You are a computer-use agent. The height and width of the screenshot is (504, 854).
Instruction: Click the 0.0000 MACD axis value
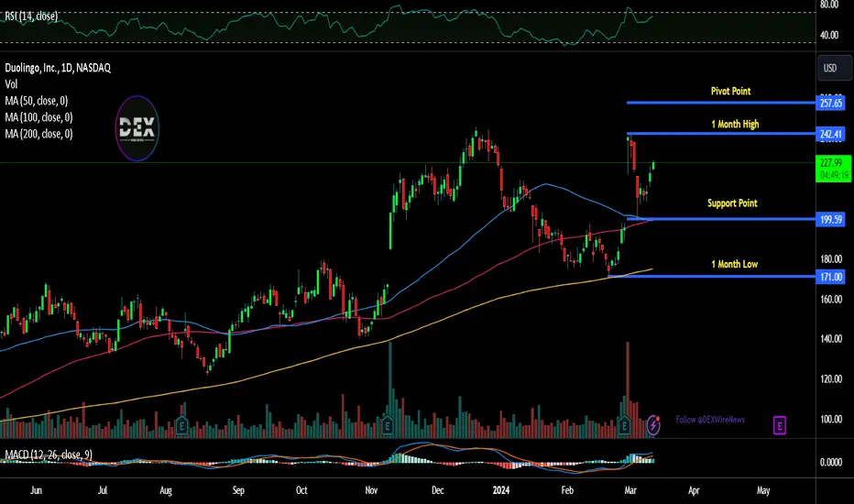point(831,462)
